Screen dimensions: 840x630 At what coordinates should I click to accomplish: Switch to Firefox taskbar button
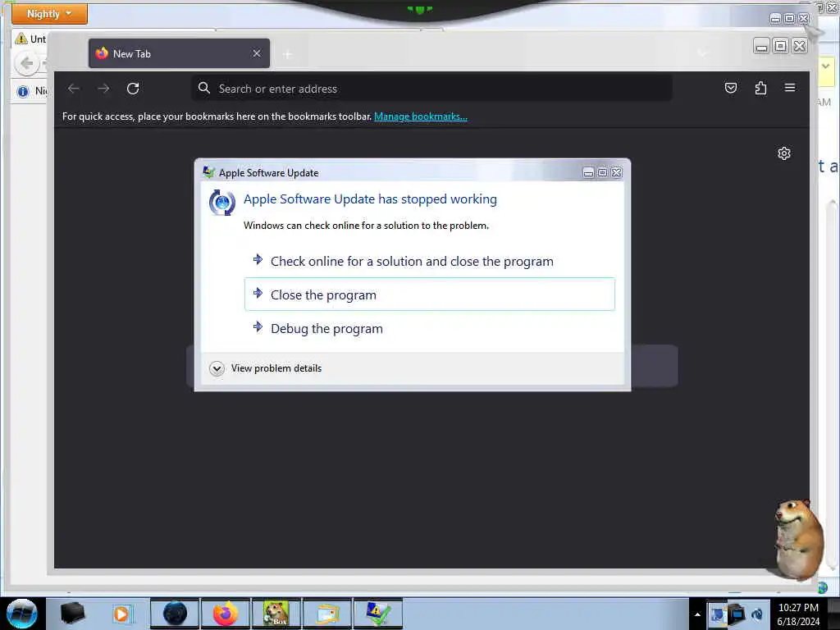tap(226, 614)
